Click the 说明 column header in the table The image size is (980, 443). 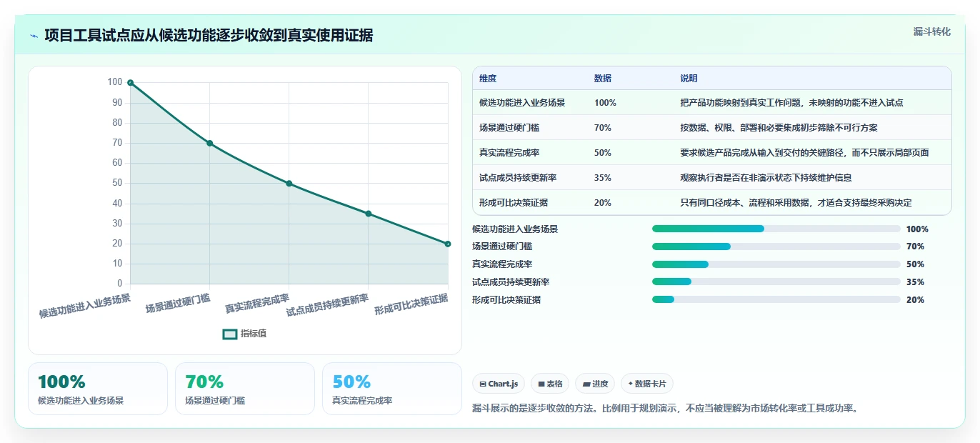(689, 79)
